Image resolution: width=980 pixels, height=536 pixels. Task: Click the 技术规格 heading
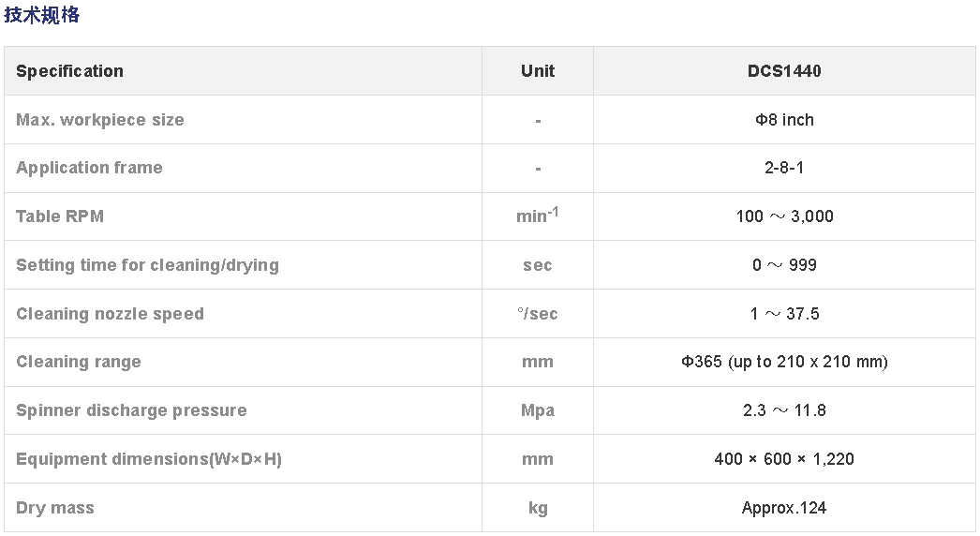(42, 14)
